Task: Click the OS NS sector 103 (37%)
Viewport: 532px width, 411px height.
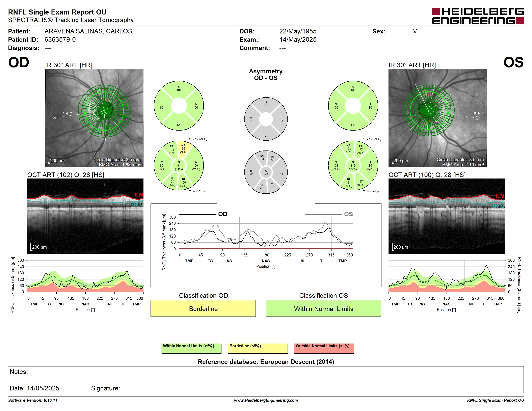Action: (348, 149)
